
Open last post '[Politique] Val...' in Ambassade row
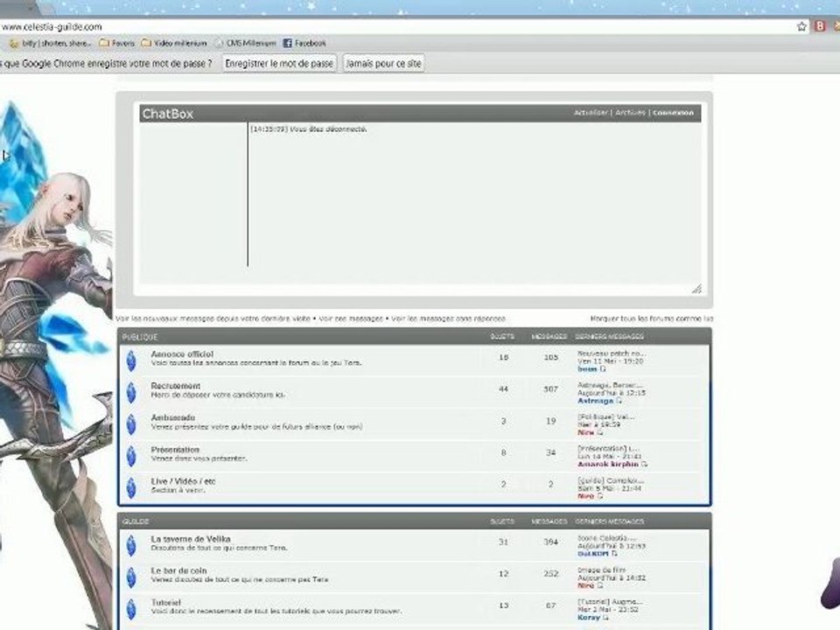605,416
